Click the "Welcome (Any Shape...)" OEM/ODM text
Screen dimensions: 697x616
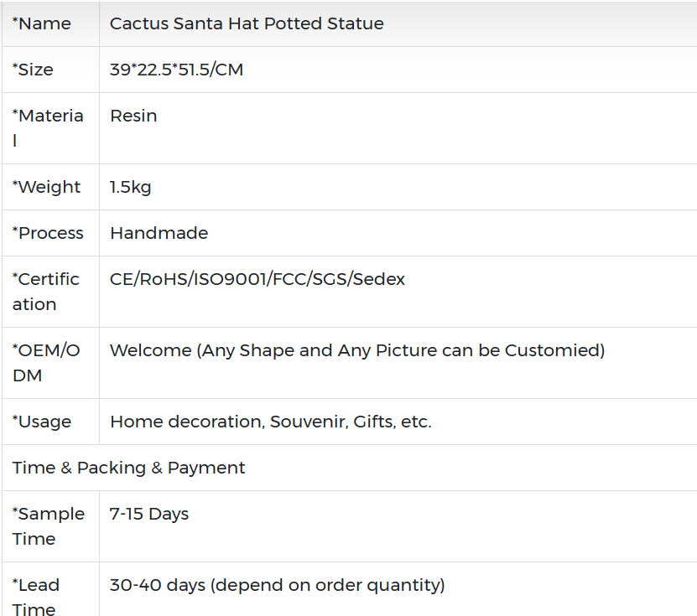click(x=357, y=350)
